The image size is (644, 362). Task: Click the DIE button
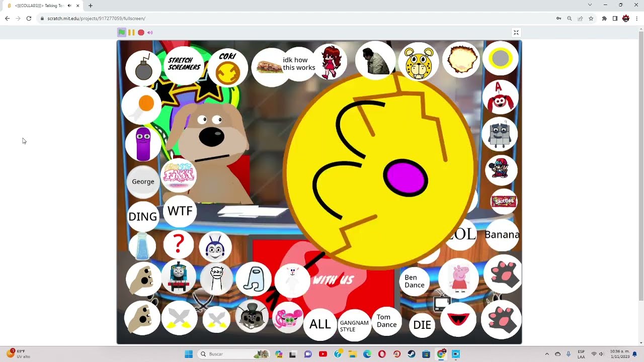click(422, 325)
